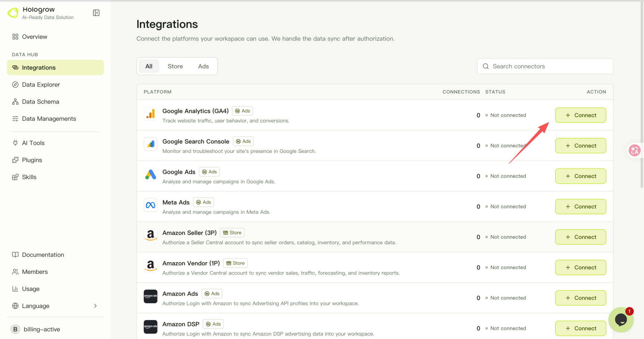Click the Ads tag beside Google Search Console

click(x=243, y=142)
